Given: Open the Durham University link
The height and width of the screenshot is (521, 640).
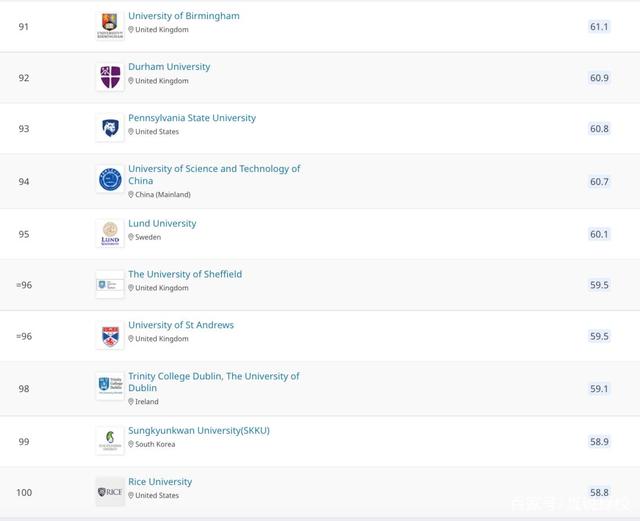Looking at the screenshot, I should point(169,67).
